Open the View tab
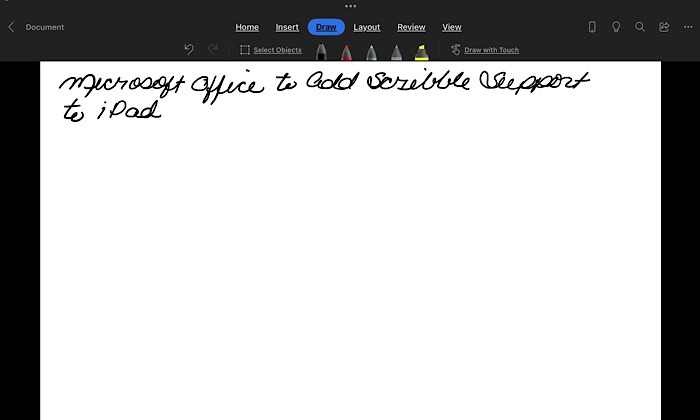Screen dimensions: 700x420 pyautogui.click(x=451, y=27)
